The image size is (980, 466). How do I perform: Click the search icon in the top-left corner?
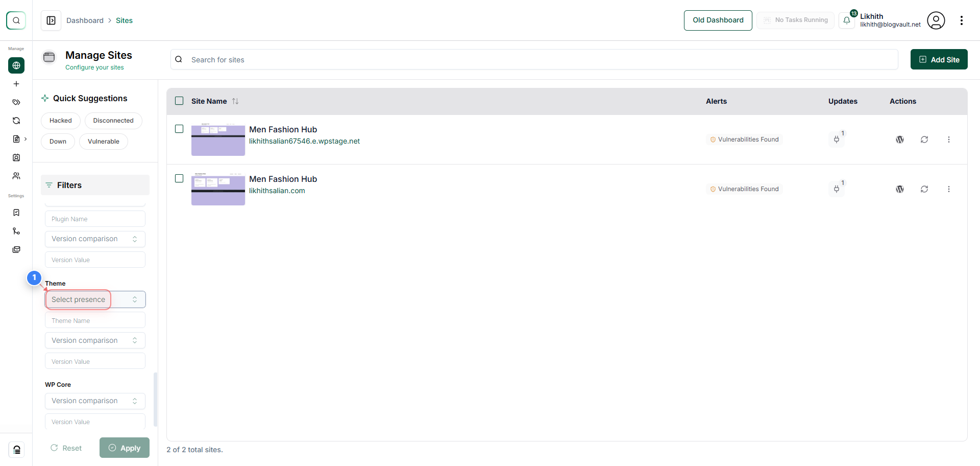point(16,20)
